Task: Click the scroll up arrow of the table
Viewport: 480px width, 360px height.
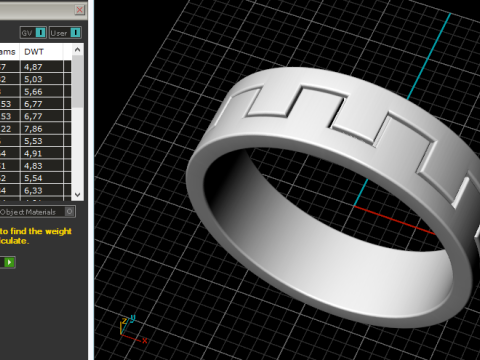Action: [x=78, y=50]
